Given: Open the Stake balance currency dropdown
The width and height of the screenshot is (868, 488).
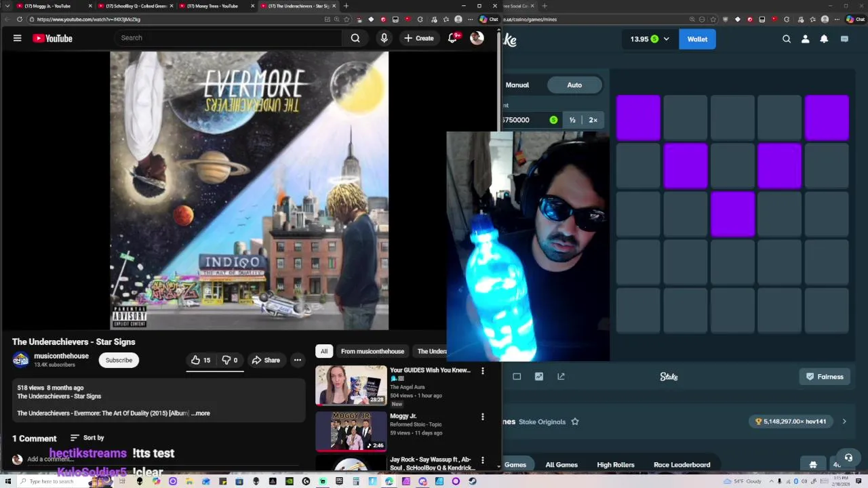Looking at the screenshot, I should click(650, 39).
